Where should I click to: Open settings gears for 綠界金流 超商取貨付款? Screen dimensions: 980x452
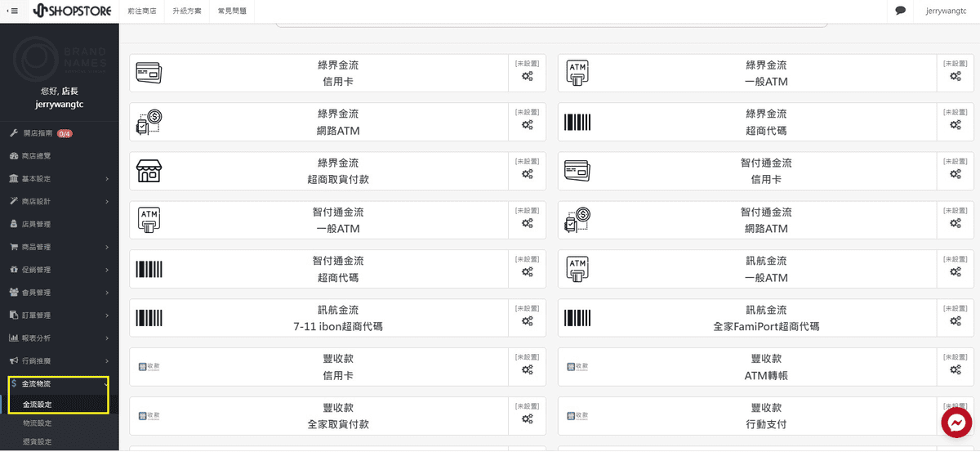coord(528,174)
